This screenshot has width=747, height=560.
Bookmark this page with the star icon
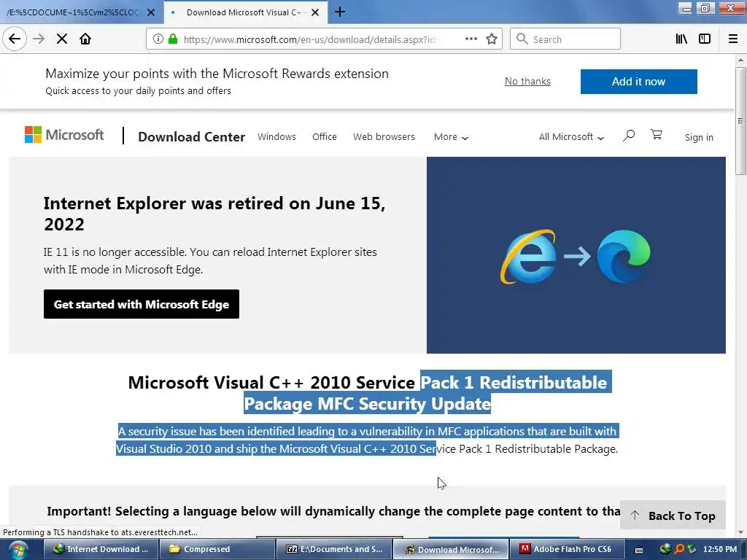492,39
